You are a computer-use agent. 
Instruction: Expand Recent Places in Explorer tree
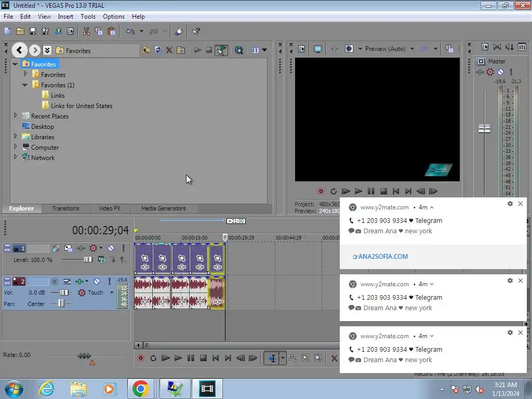point(15,116)
